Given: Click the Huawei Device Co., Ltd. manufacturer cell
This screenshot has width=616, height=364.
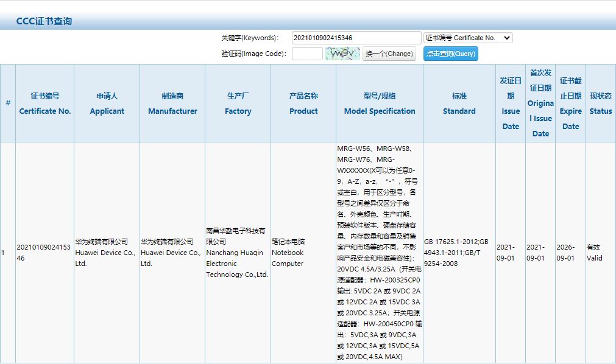Looking at the screenshot, I should coord(172,253).
